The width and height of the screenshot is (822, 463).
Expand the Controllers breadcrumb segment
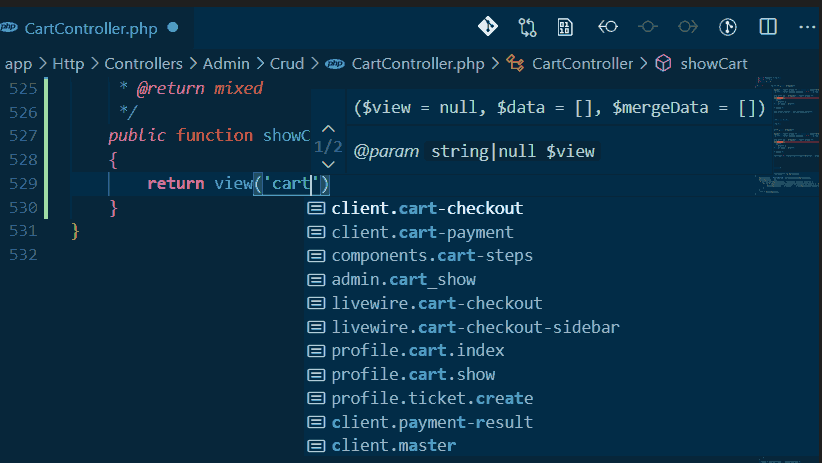143,64
